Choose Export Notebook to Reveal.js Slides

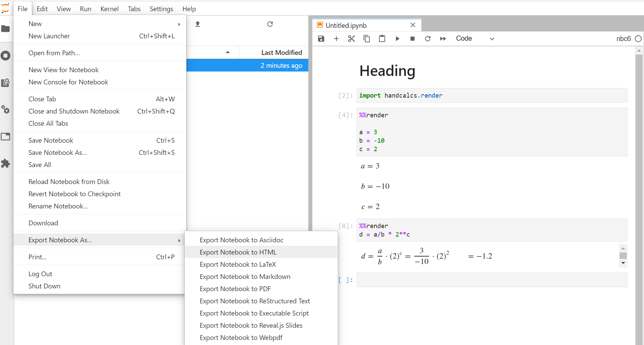(261, 325)
